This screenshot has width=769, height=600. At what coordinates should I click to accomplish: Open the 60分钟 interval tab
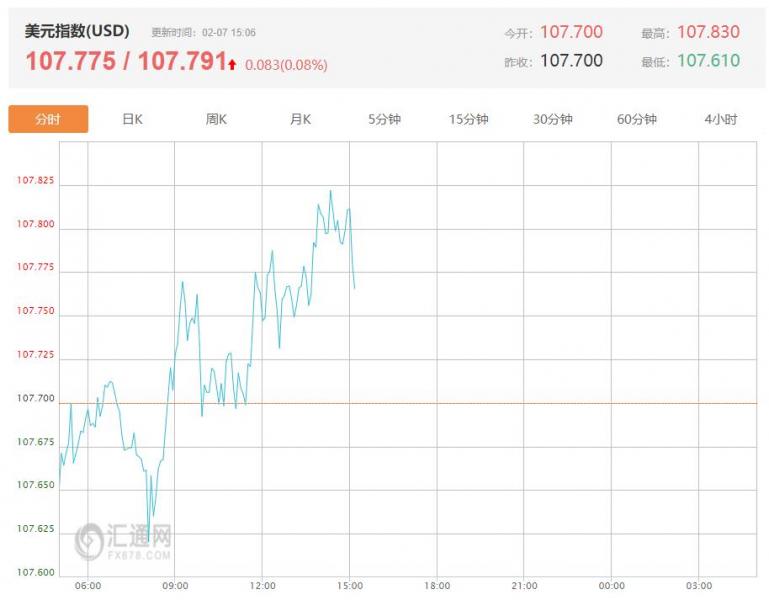[636, 119]
